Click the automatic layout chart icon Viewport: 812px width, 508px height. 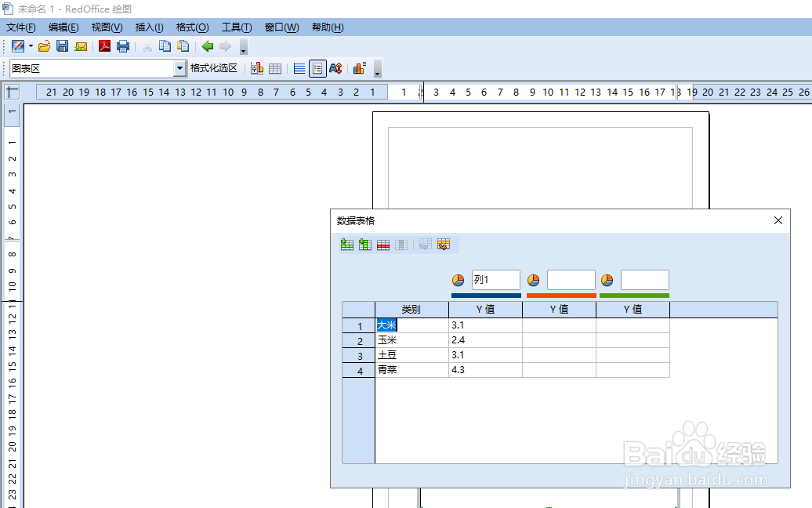(360, 68)
